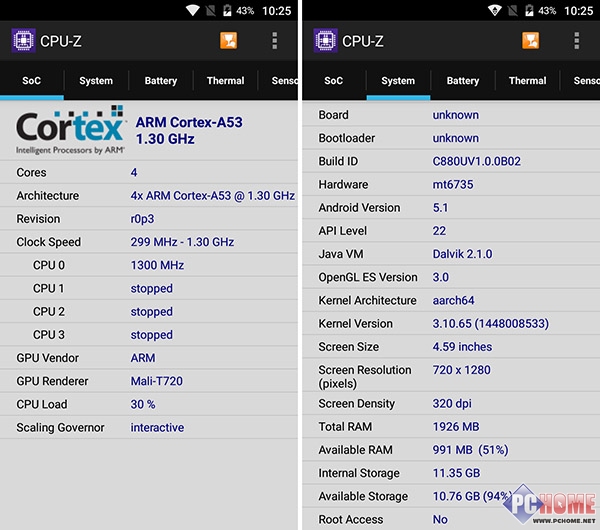600x530 pixels.
Task: Open Thermal tab in right screen
Action: click(527, 81)
